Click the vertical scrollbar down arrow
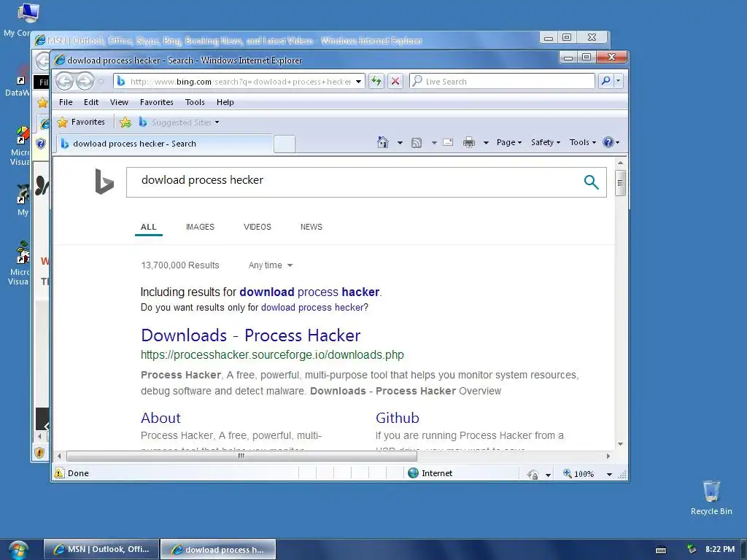 pyautogui.click(x=620, y=444)
